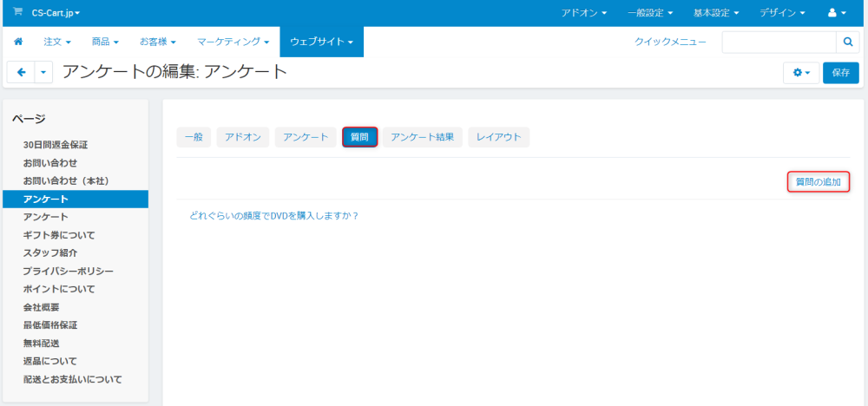Click the 保存 save button
This screenshot has width=868, height=406.
point(841,73)
